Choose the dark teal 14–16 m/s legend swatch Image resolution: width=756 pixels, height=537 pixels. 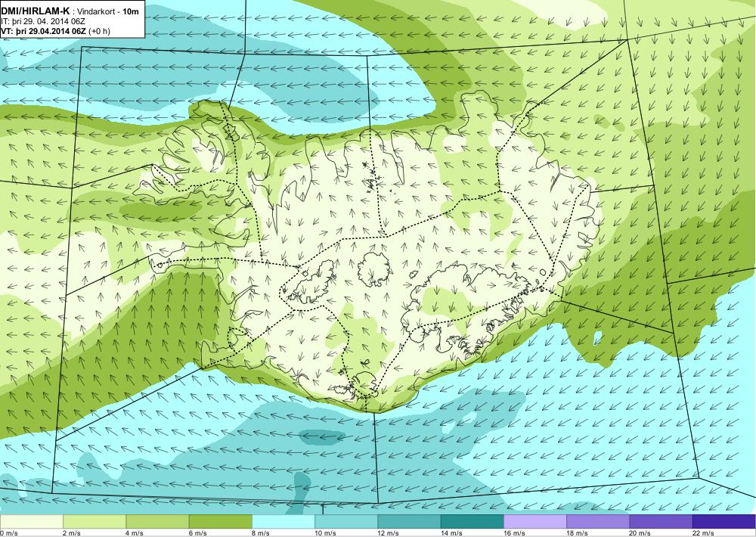pos(472,522)
